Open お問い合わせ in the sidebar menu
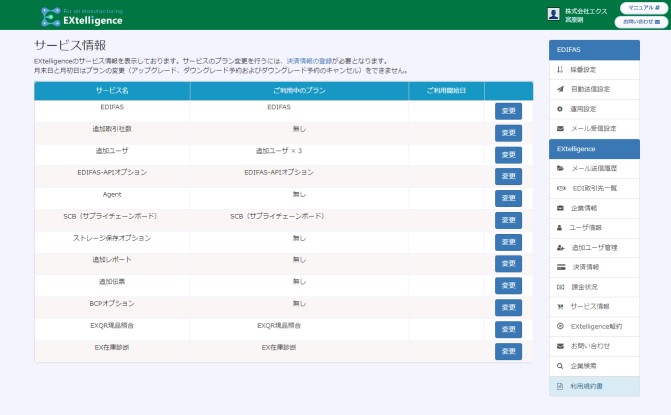Screen dimensions: 671x415 [594, 346]
